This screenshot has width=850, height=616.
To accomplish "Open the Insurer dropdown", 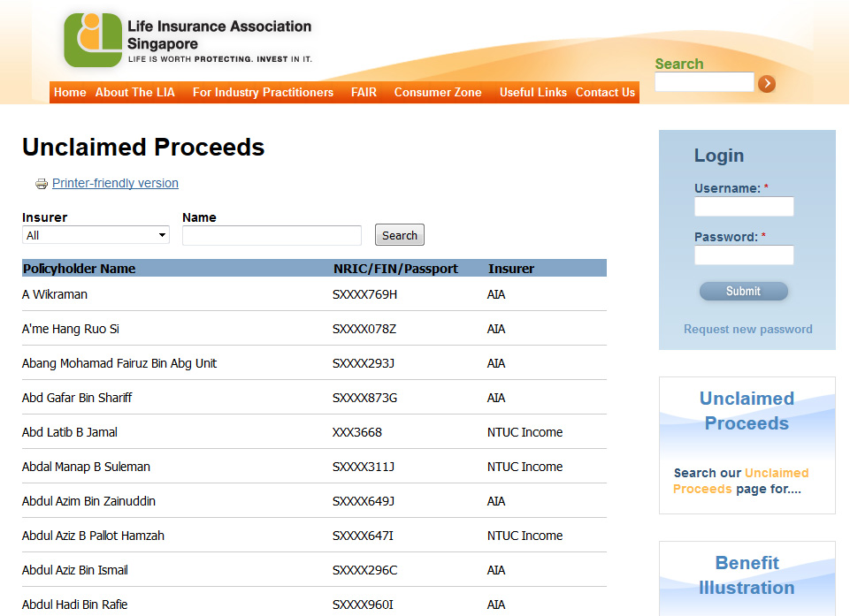I will 96,235.
